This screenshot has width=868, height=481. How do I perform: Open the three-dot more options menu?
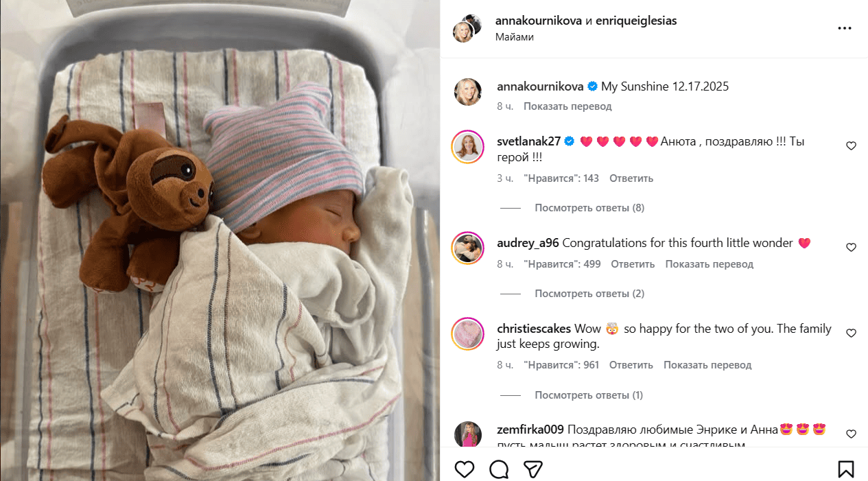point(845,28)
